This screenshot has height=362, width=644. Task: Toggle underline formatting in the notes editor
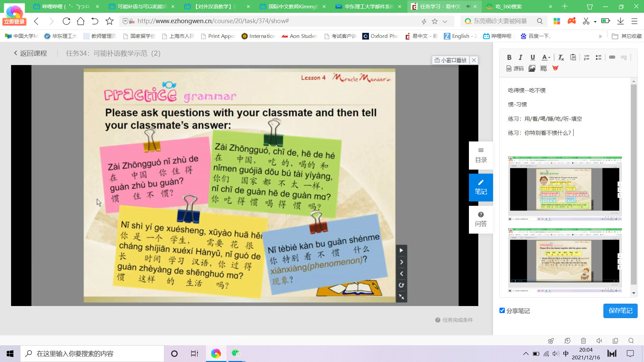[532, 57]
